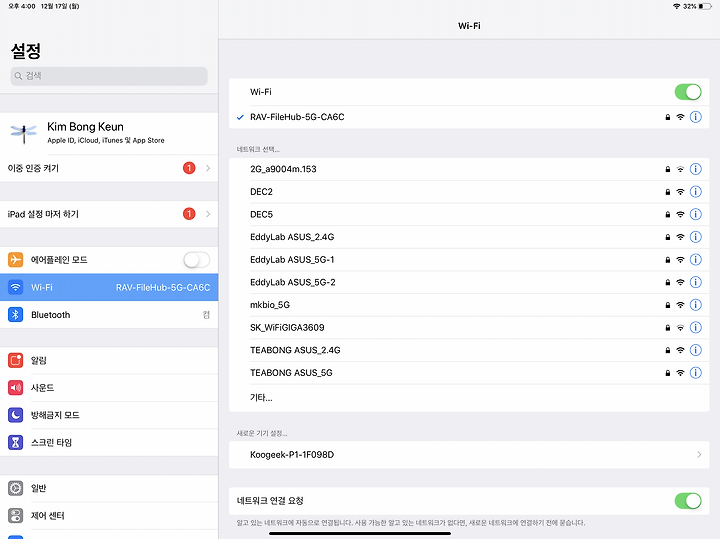Set up Koogeek-P1-1F098D device
The height and width of the screenshot is (539, 720).
(x=469, y=455)
